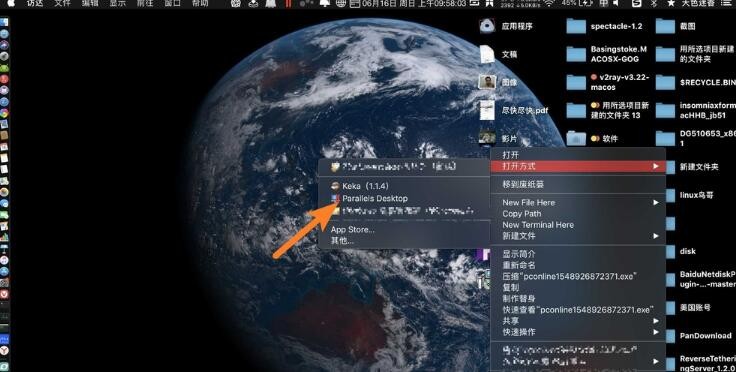Select the 文稿 desktop icon

tap(487, 54)
